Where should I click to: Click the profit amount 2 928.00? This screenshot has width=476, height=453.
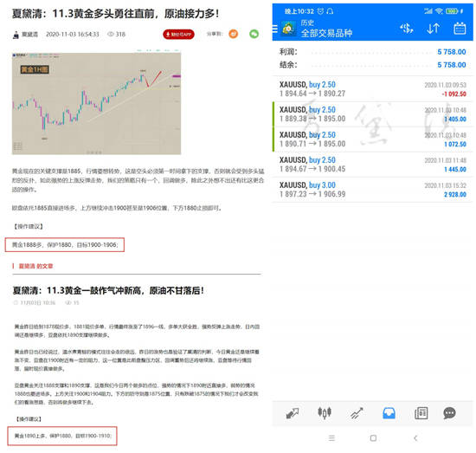click(455, 194)
